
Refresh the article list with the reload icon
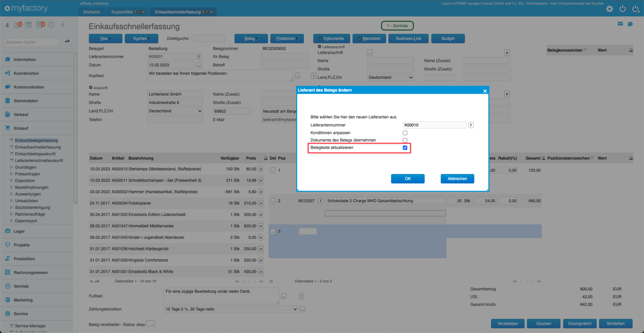click(91, 282)
